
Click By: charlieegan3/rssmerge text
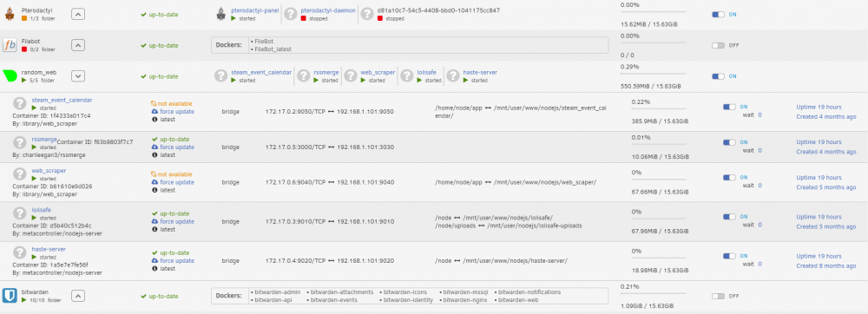click(48, 154)
